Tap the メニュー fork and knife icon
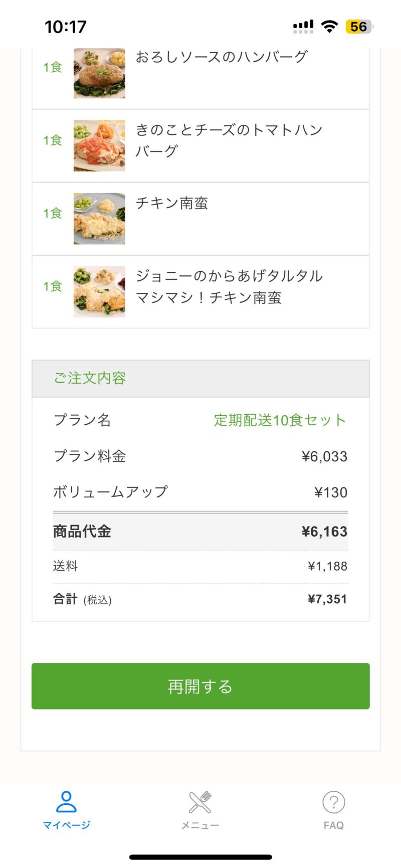 pos(200,802)
